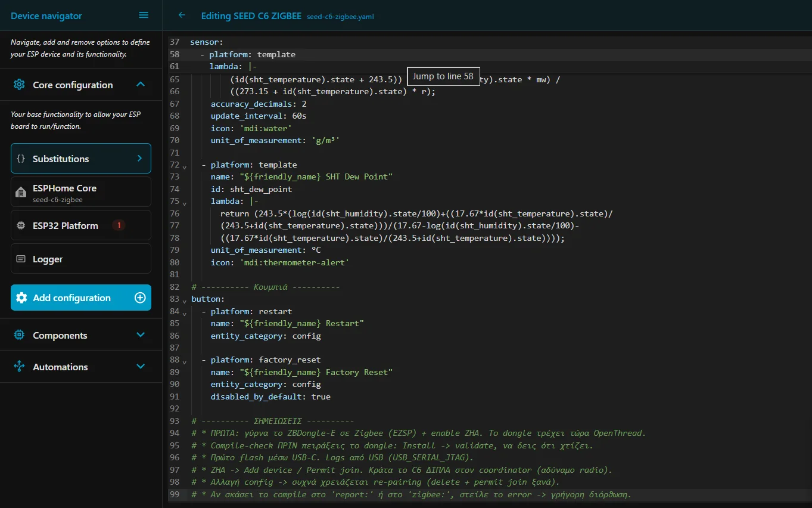Click the seed-c6-zigbee label under ESPHome Core
This screenshot has height=508, width=812.
coord(58,200)
